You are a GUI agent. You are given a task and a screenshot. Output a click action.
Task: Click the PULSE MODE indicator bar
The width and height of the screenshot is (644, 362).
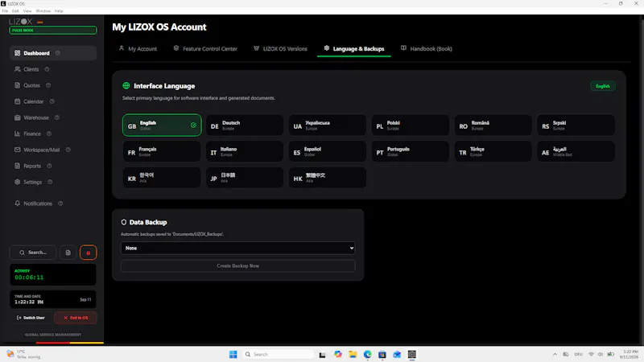(x=53, y=31)
